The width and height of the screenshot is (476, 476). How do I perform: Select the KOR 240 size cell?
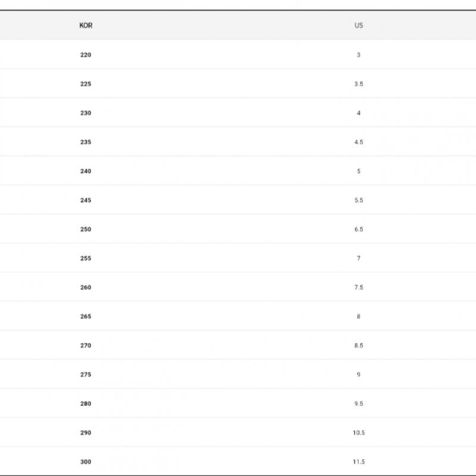tap(86, 171)
